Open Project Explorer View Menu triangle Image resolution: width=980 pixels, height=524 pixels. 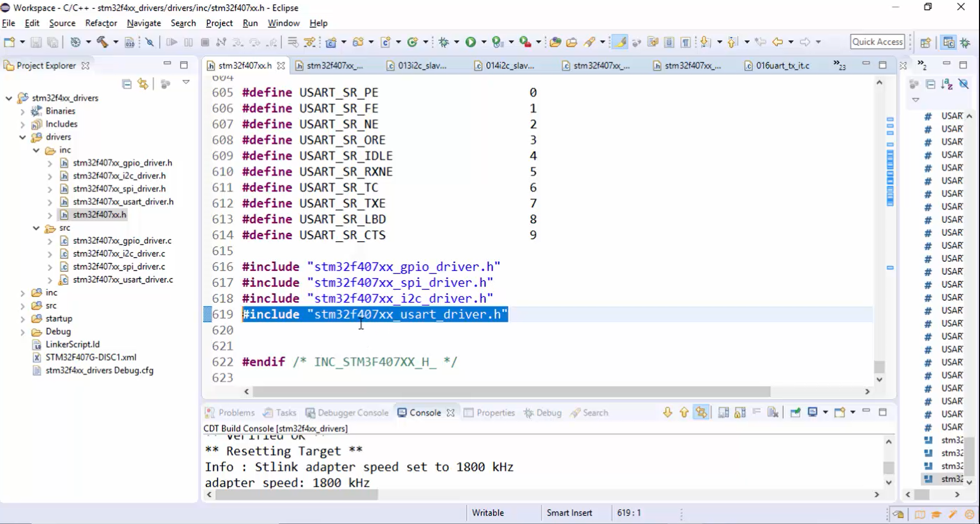(186, 82)
